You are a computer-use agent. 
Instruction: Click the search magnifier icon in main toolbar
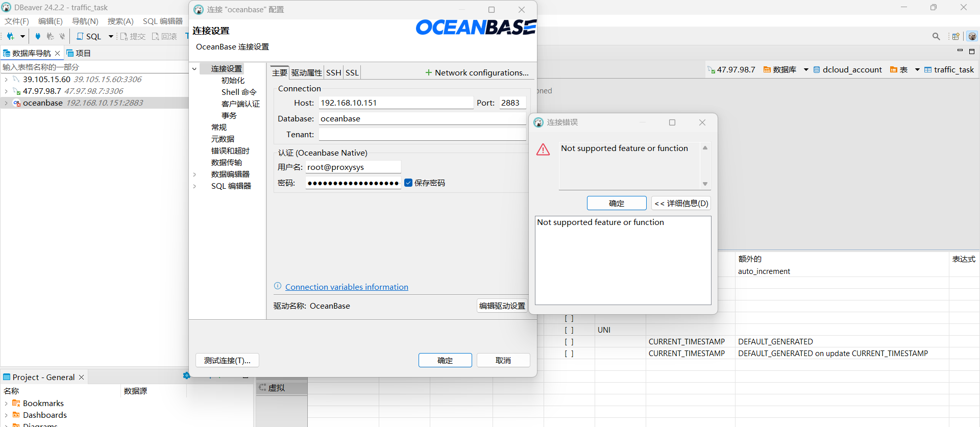pyautogui.click(x=936, y=36)
